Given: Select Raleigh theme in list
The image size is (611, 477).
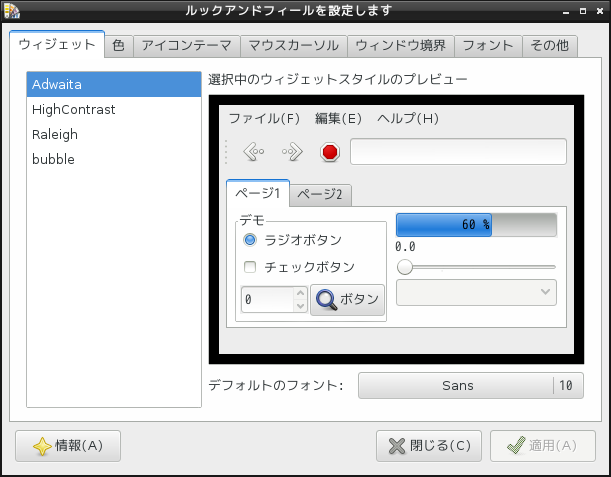Looking at the screenshot, I should coord(114,134).
